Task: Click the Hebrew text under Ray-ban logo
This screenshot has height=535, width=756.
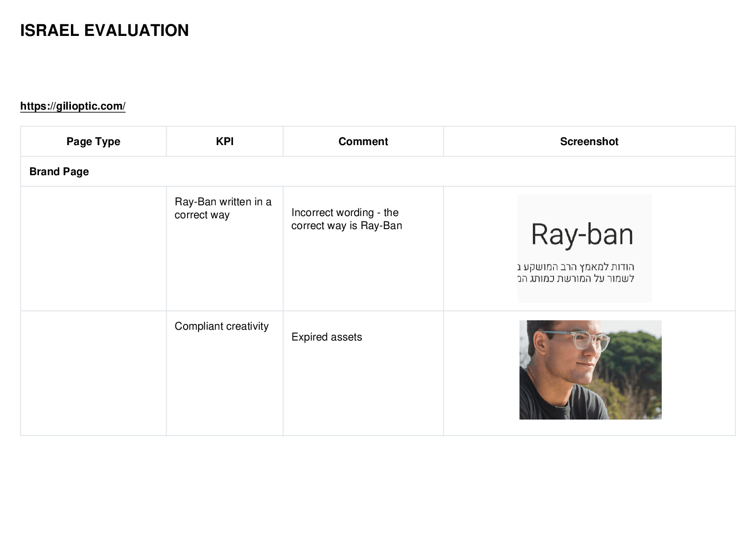Action: pos(576,273)
